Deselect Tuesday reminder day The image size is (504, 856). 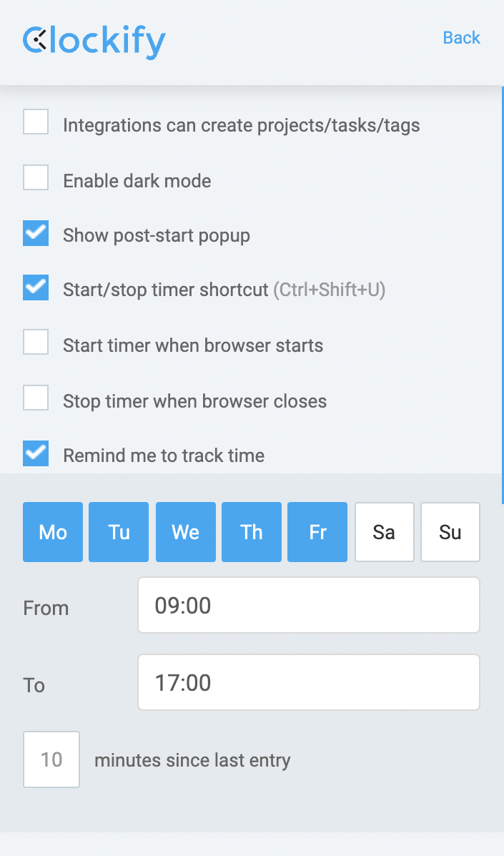118,531
